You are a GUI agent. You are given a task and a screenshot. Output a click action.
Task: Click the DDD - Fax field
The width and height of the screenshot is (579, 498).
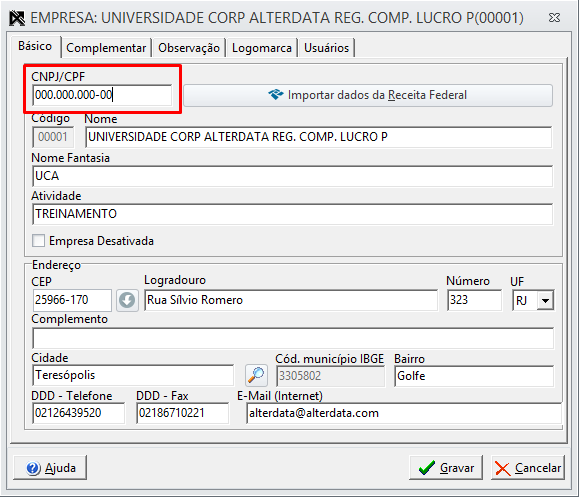pos(183,413)
